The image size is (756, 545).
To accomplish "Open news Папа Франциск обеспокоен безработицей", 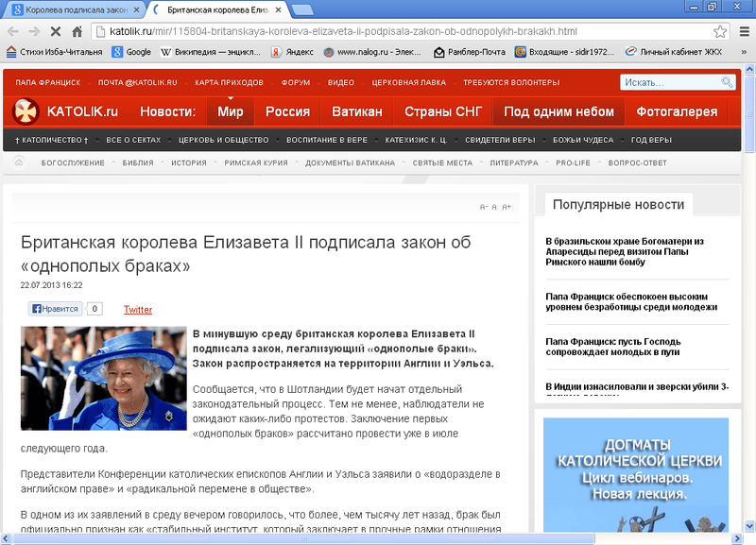I will (631, 301).
